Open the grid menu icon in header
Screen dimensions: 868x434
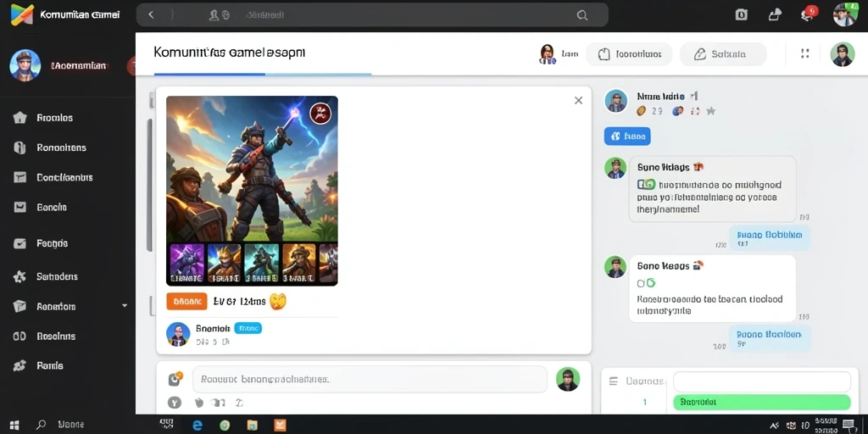tap(805, 53)
